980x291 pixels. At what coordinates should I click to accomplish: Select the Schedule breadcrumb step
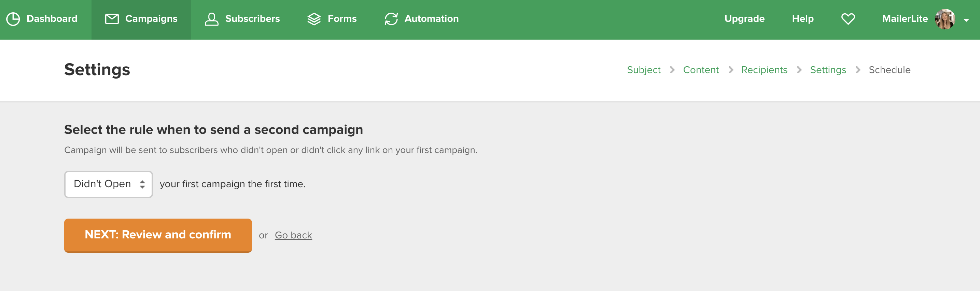(890, 70)
